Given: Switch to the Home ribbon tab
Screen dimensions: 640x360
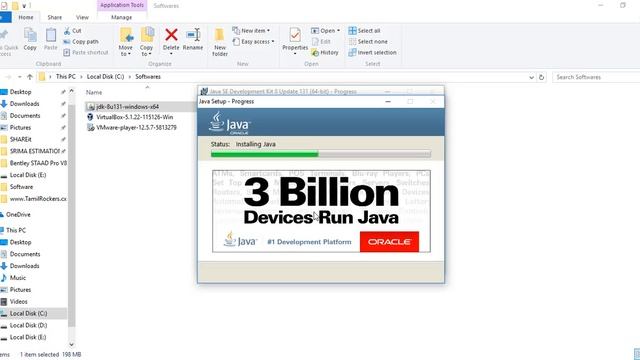Looking at the screenshot, I should click(26, 17).
